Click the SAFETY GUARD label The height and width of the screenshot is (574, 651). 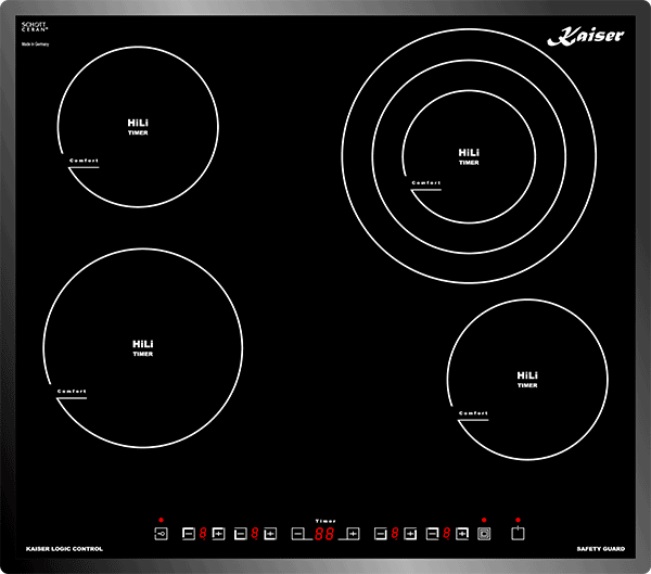coord(600,549)
